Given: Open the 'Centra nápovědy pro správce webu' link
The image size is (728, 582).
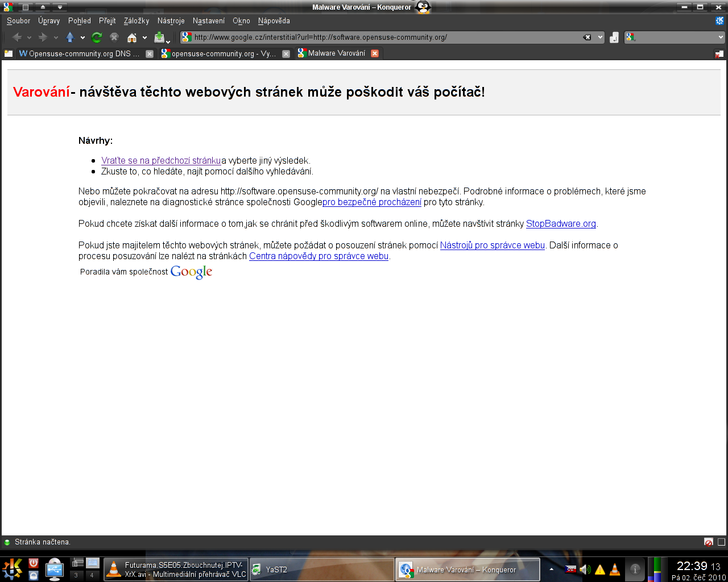Looking at the screenshot, I should coord(318,256).
